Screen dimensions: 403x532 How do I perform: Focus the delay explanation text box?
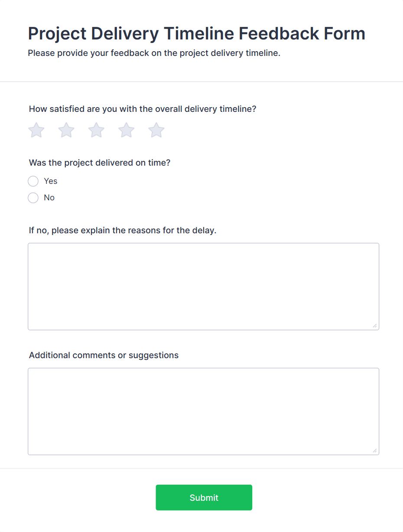(203, 286)
